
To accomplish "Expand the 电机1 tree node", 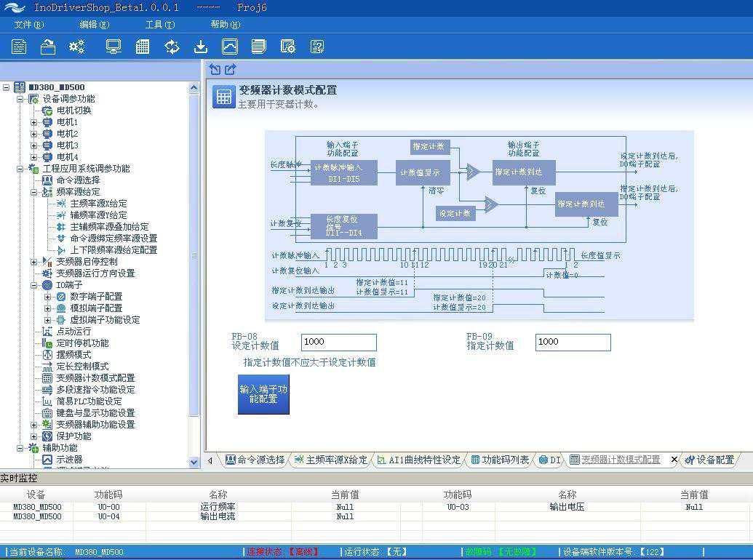I will point(33,122).
